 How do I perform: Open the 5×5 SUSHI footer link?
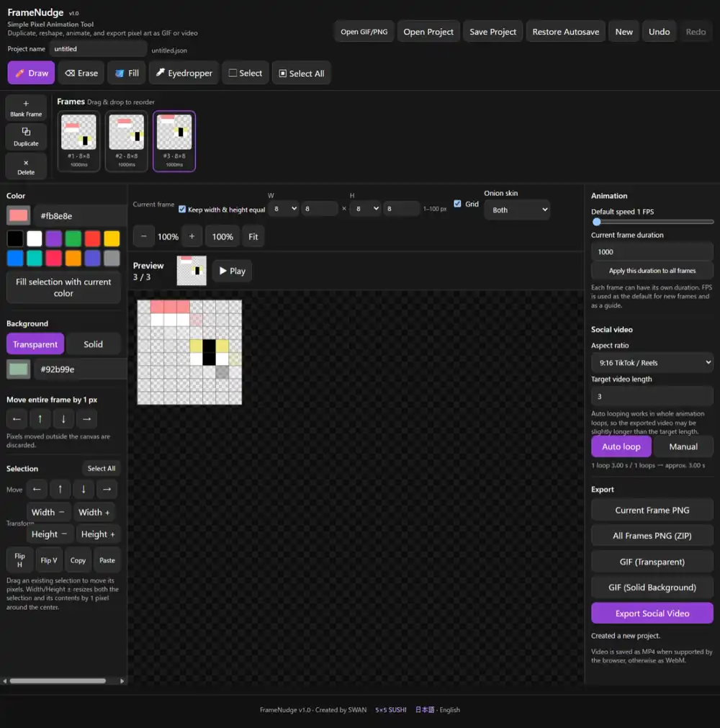coord(390,709)
